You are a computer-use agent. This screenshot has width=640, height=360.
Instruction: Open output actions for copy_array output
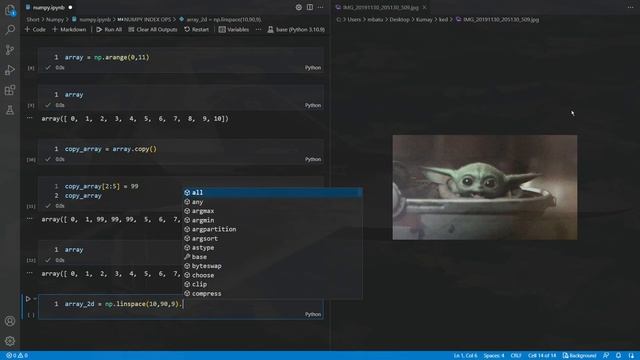pos(29,219)
